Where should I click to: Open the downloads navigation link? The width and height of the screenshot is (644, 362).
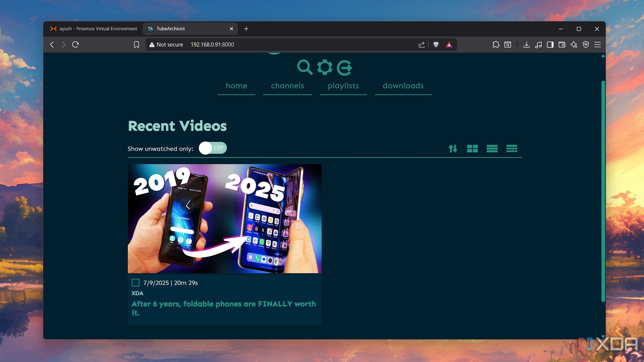[x=403, y=86]
